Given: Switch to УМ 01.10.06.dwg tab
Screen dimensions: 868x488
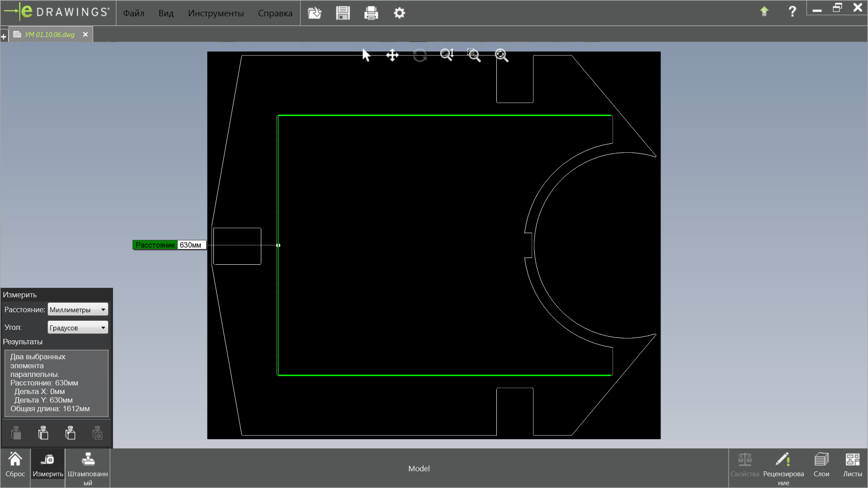Looking at the screenshot, I should pos(50,35).
